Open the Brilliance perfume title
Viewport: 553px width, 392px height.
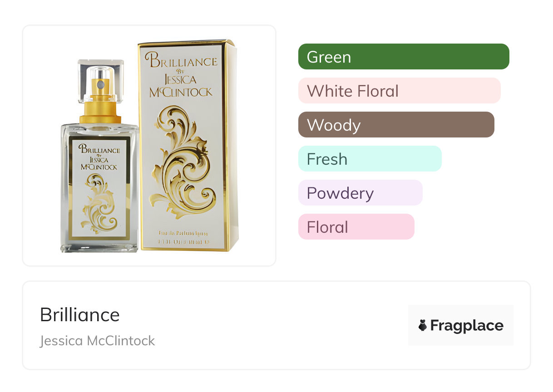[x=80, y=315]
